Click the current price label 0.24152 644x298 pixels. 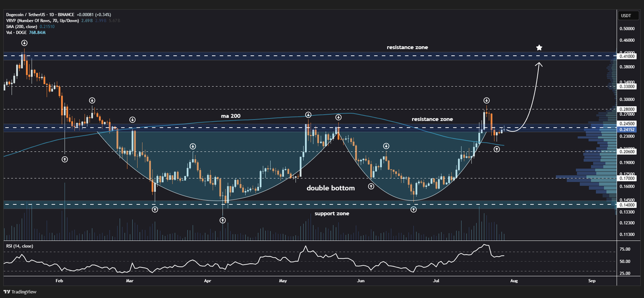pos(627,130)
